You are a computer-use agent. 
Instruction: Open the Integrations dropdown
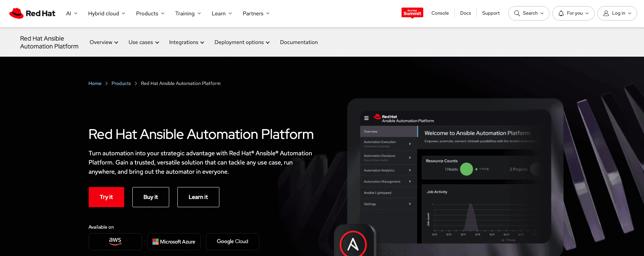point(187,42)
